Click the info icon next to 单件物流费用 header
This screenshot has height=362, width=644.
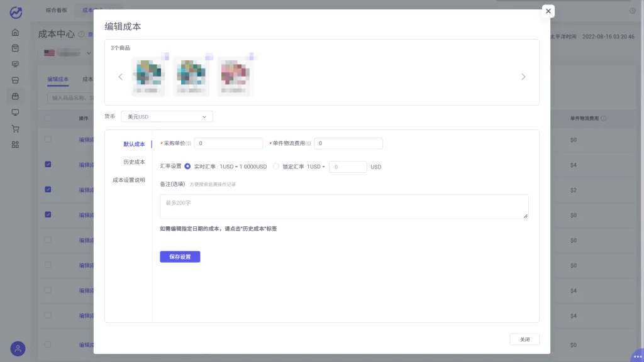[603, 118]
